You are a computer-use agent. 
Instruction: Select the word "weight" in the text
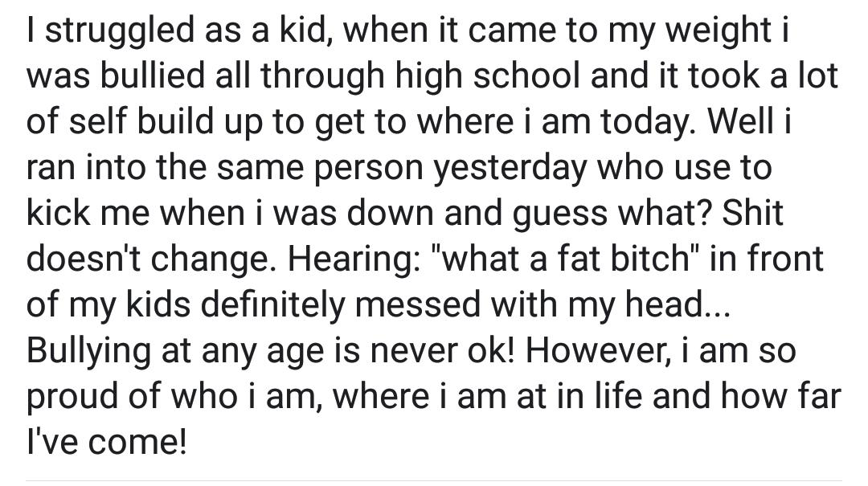[719, 31]
